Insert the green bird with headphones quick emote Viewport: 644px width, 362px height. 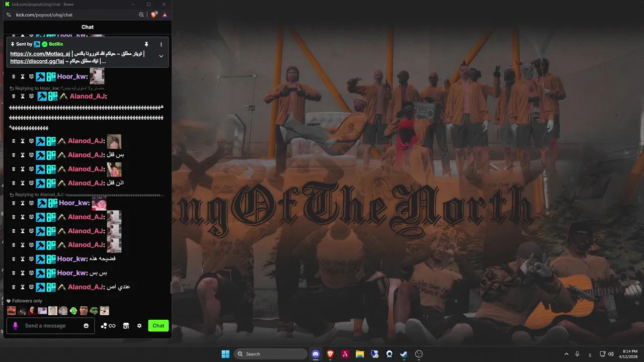click(73, 311)
